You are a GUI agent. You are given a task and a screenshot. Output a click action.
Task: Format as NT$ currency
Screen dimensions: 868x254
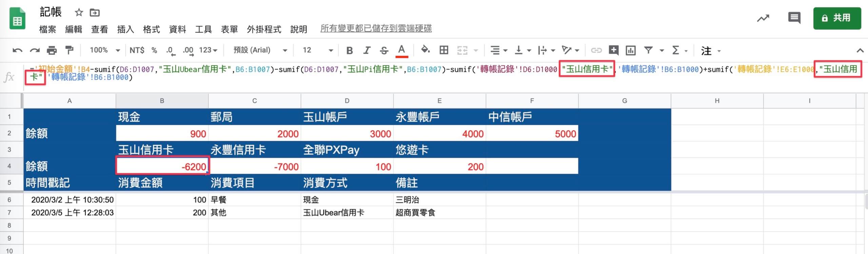pyautogui.click(x=137, y=50)
